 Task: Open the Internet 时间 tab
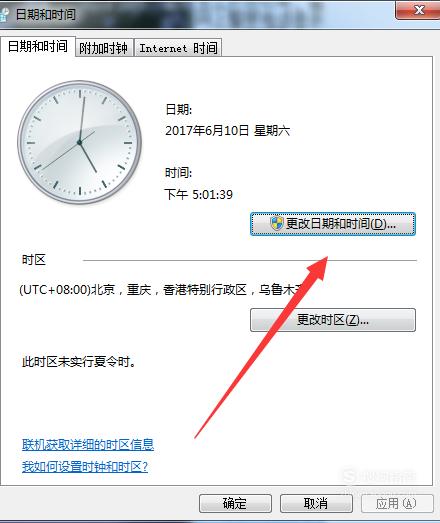[x=178, y=48]
